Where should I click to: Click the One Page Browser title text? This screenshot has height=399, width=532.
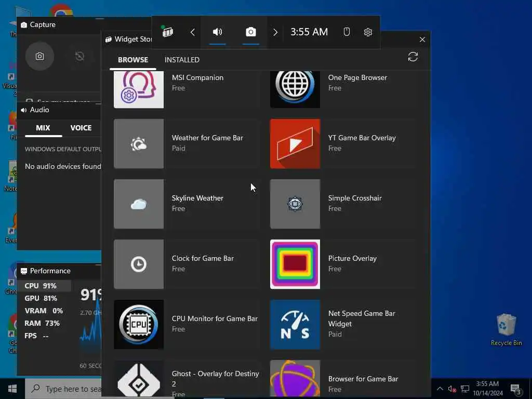pos(357,78)
